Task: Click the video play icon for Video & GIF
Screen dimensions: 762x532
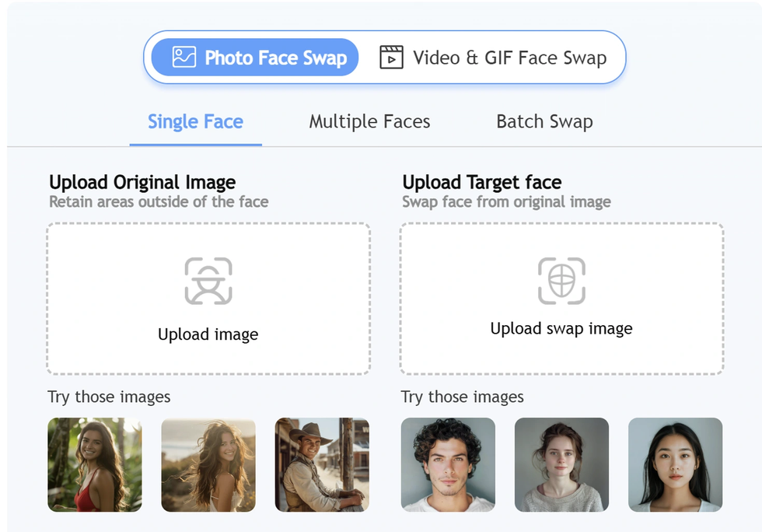Action: point(391,58)
